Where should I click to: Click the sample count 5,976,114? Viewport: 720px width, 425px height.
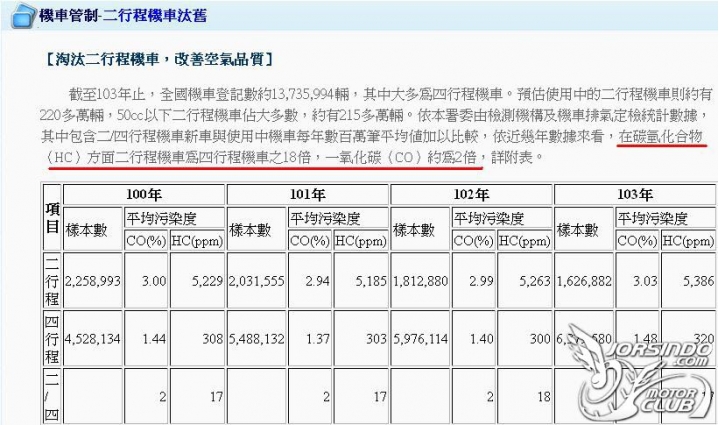420,339
